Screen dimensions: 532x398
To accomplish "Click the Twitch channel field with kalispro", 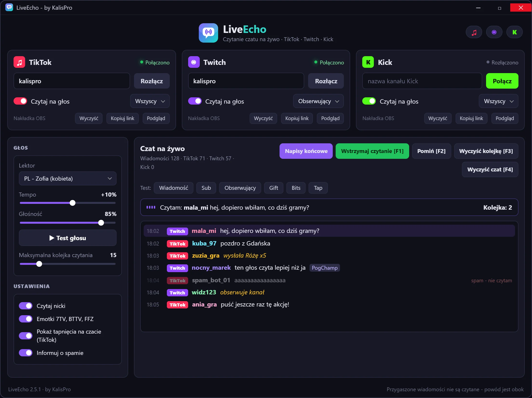I will pos(246,81).
